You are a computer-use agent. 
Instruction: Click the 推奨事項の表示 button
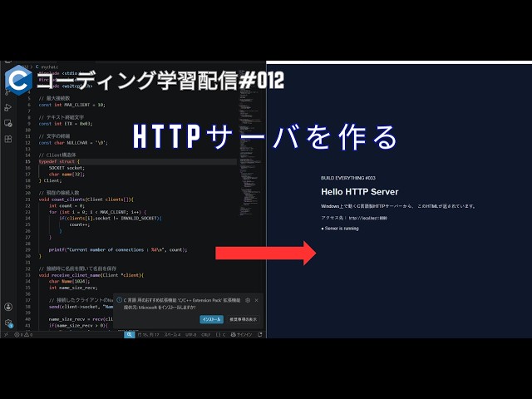244,319
